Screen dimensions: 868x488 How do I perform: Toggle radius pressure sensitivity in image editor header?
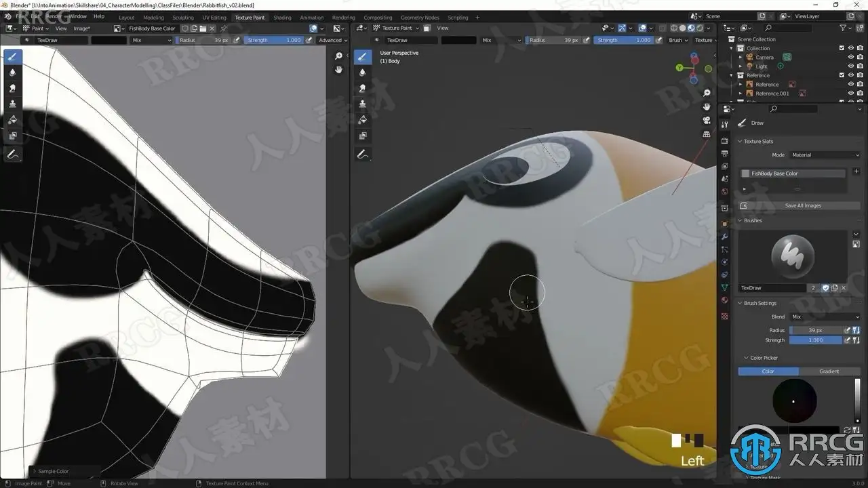(x=237, y=40)
